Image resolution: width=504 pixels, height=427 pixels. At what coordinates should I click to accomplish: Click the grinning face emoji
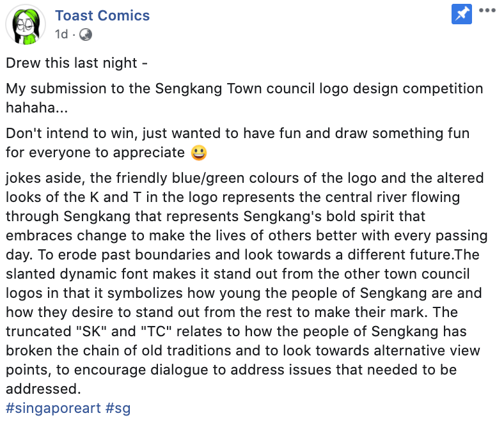tap(198, 153)
